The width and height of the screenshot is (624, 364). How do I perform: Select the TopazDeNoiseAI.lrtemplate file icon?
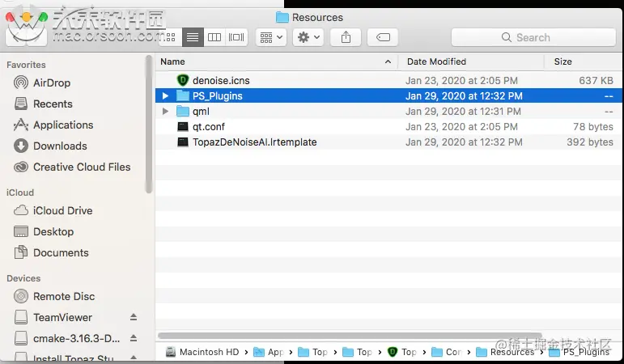(183, 142)
